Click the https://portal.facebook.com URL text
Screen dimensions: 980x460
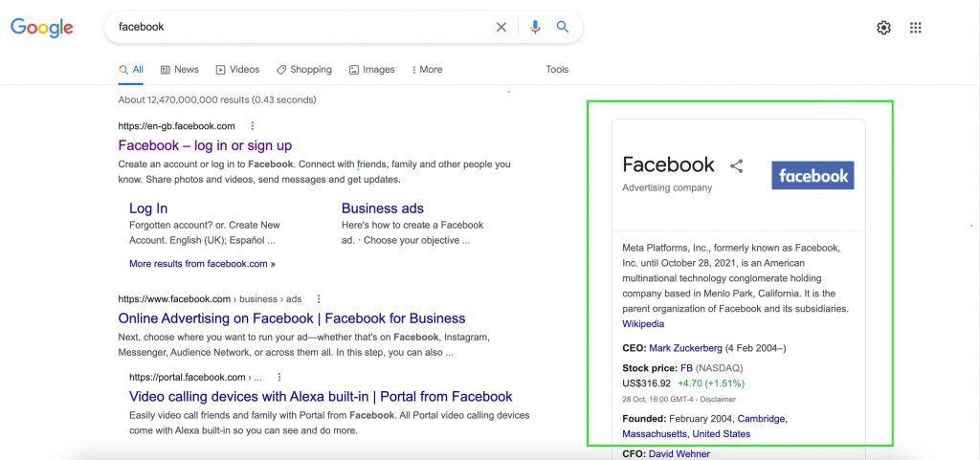click(x=188, y=377)
